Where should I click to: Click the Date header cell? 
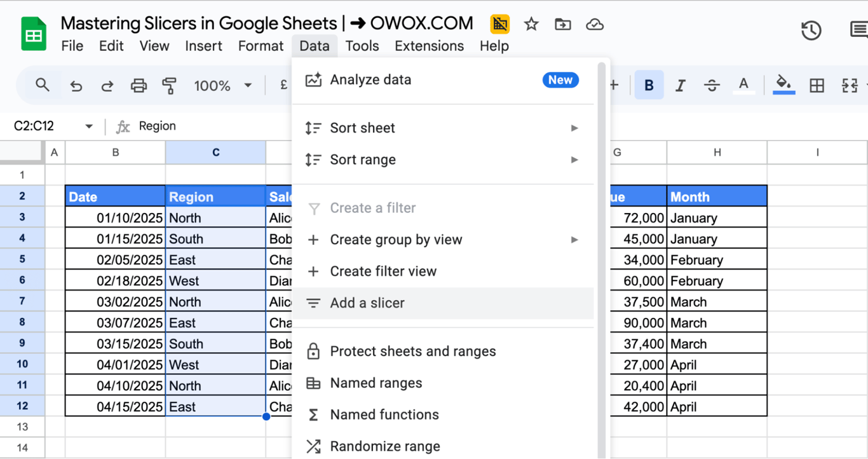(x=115, y=196)
